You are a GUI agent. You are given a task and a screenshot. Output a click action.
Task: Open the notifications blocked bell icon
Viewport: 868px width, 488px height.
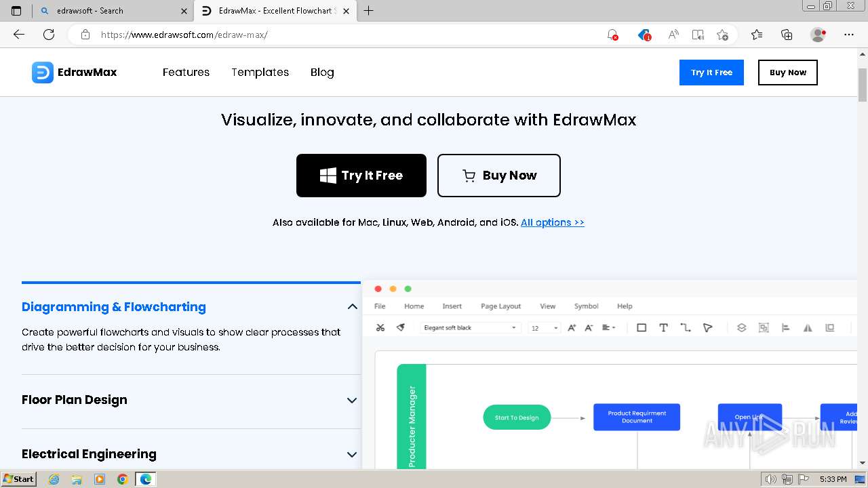612,35
